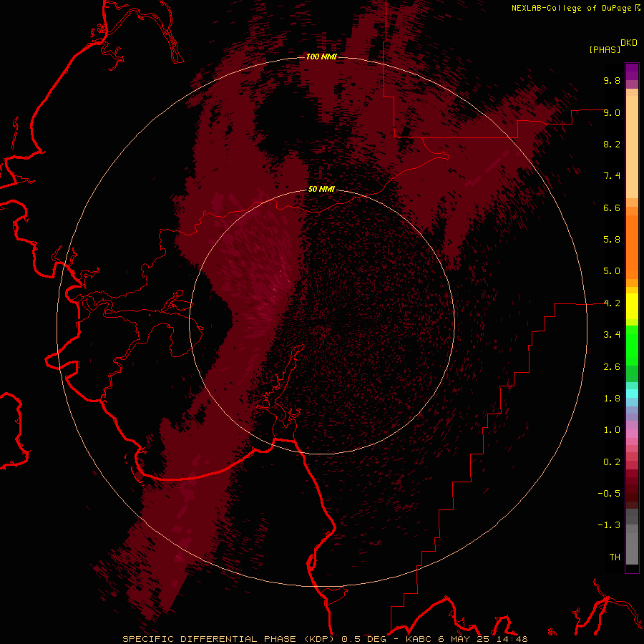Pick the peach band on color bar
644x644 pixels.
[x=632, y=147]
